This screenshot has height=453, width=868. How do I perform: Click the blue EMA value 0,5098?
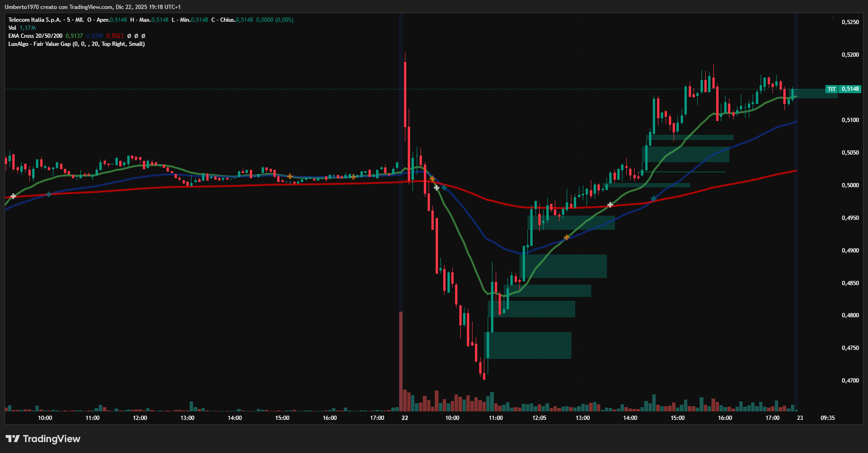point(95,36)
